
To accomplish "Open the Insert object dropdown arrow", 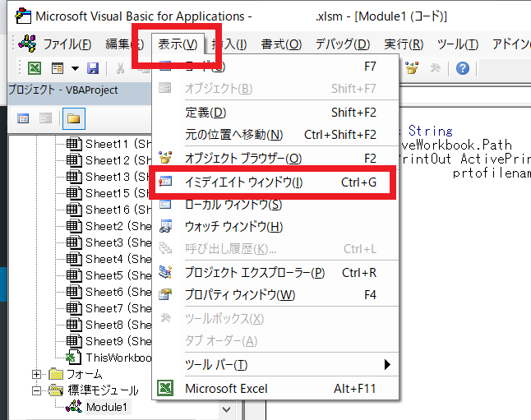I will [x=75, y=68].
